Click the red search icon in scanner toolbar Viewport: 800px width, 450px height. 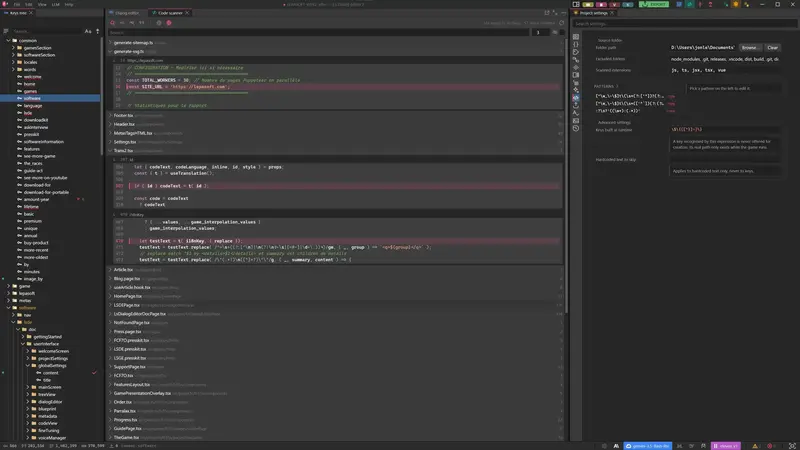click(x=113, y=22)
